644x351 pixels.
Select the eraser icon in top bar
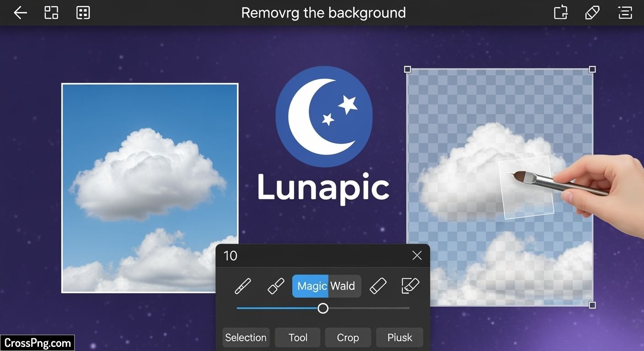coord(592,13)
